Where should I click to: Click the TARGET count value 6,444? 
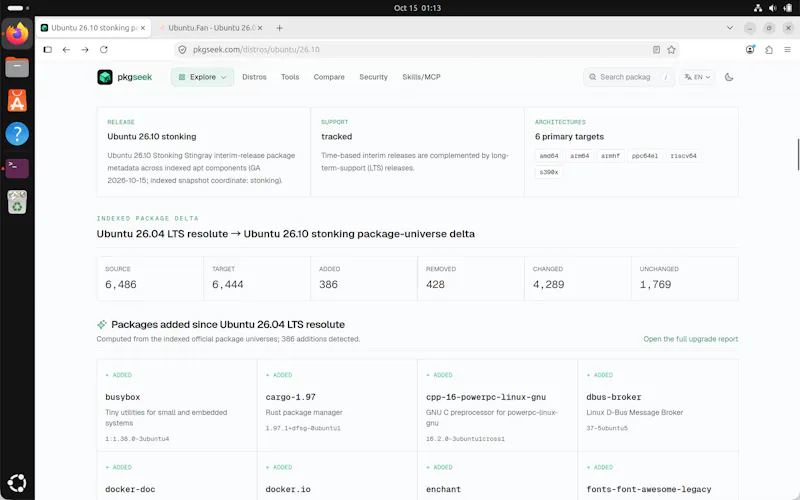click(x=228, y=284)
